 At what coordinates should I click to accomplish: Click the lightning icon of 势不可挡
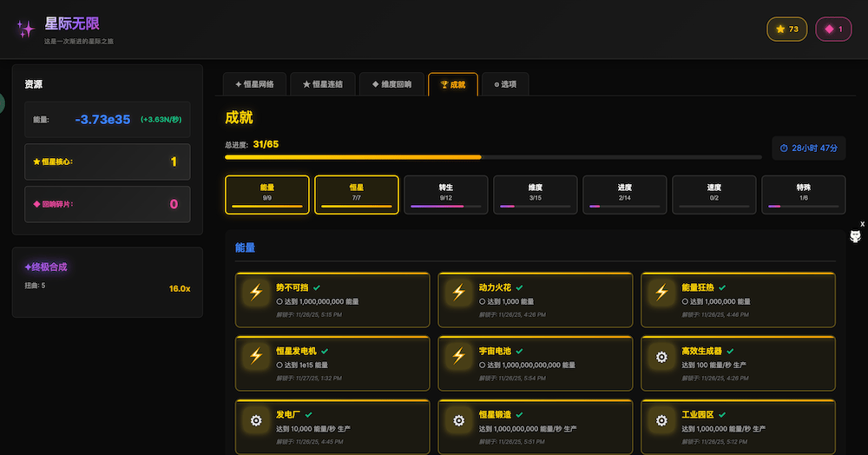256,293
